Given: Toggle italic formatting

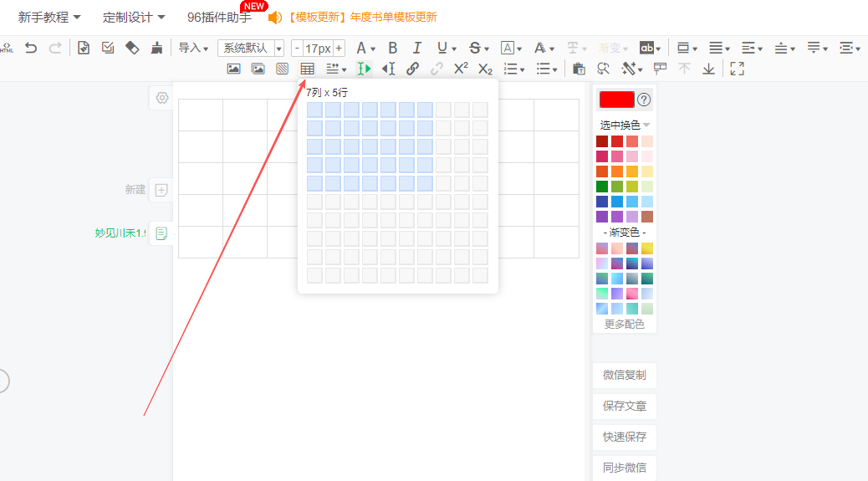Looking at the screenshot, I should [x=417, y=48].
